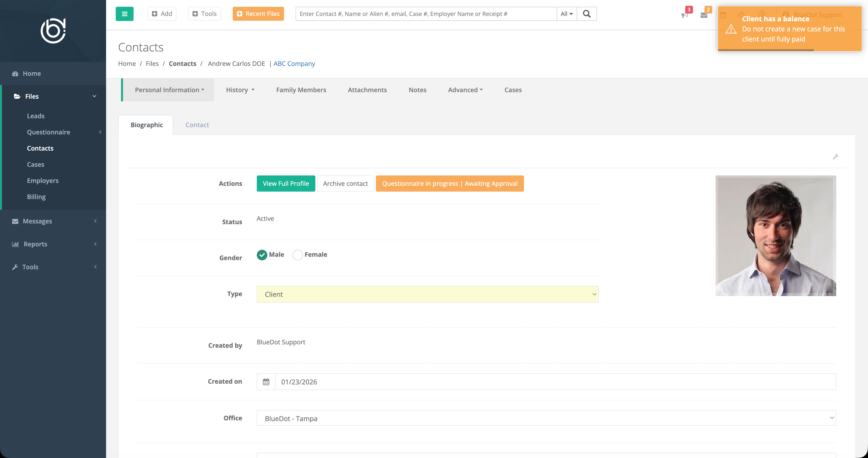Click the BlueDot logo
Image resolution: width=868 pixels, height=458 pixels.
pyautogui.click(x=53, y=31)
